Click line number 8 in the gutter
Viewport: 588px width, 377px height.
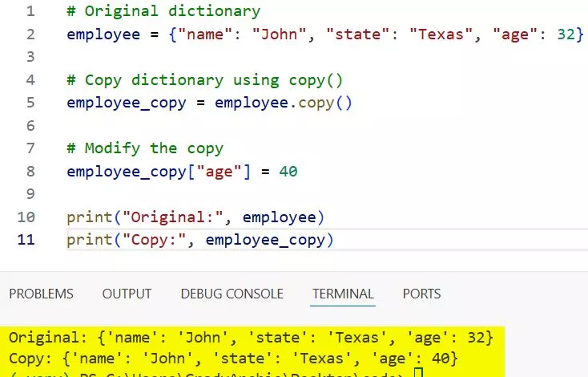click(x=30, y=171)
